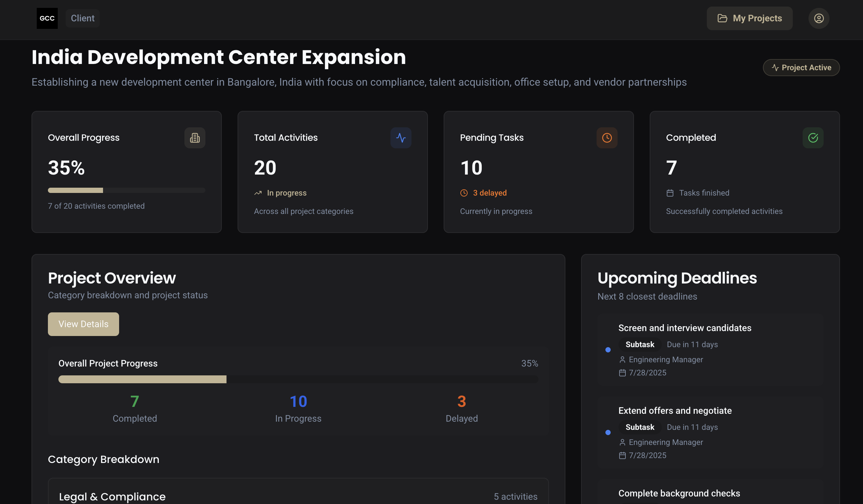
Task: Click the 35% value on Overall Progress card
Action: pyautogui.click(x=66, y=168)
